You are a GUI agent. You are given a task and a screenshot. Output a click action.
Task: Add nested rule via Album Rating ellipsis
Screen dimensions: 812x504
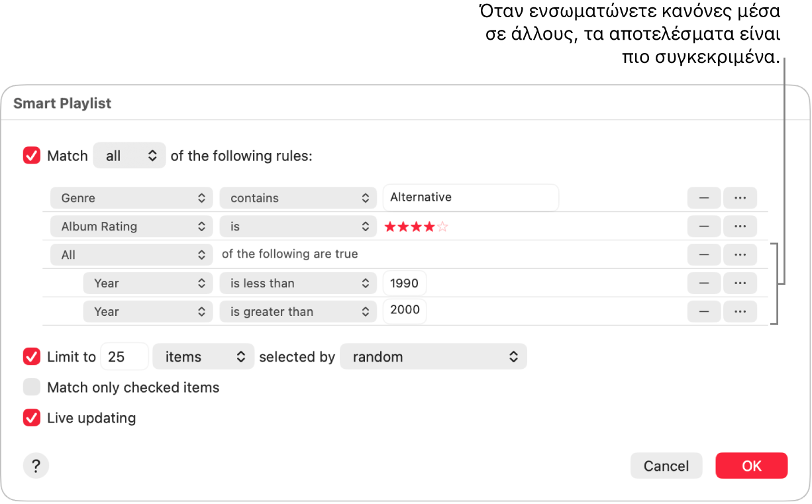click(740, 227)
